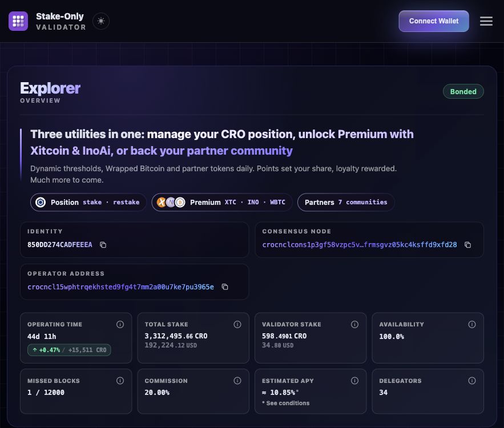Copy the operator address
The width and height of the screenshot is (504, 428).
pos(225,286)
